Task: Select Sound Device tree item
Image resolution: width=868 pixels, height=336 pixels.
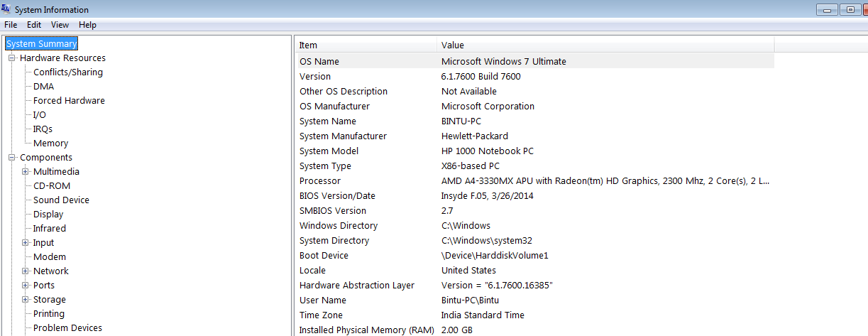Action: point(61,200)
